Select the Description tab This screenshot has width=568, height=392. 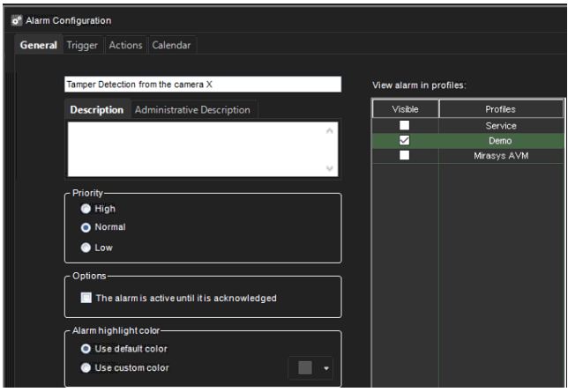pyautogui.click(x=97, y=110)
